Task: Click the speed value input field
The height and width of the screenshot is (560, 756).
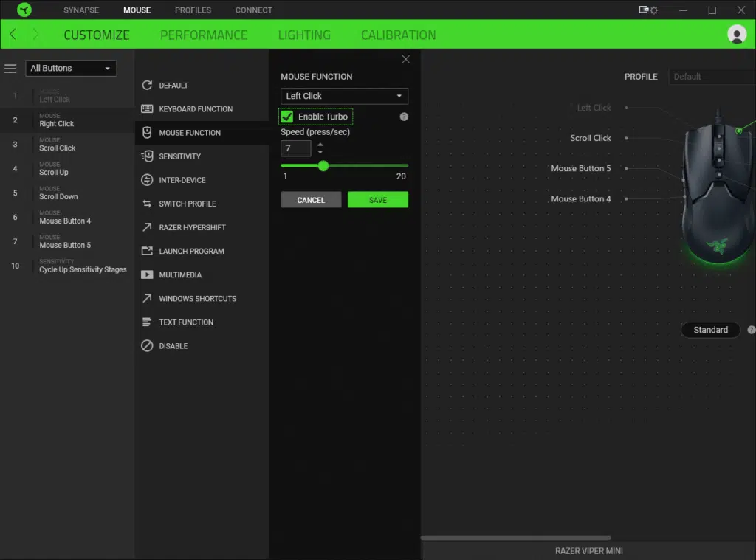Action: coord(295,148)
